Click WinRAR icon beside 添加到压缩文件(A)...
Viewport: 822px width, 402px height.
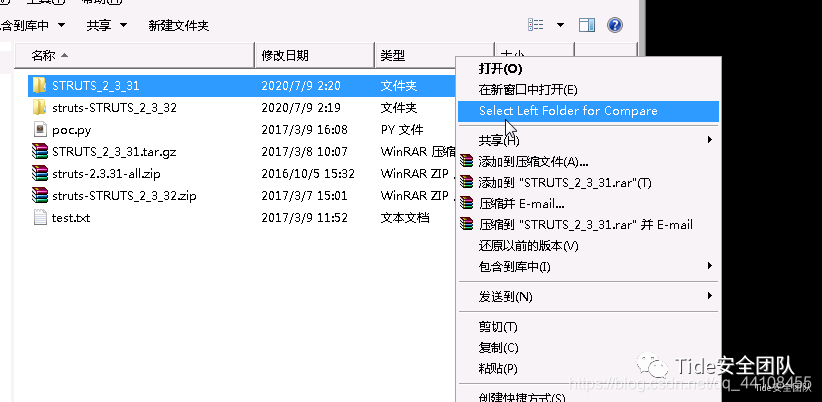click(466, 161)
